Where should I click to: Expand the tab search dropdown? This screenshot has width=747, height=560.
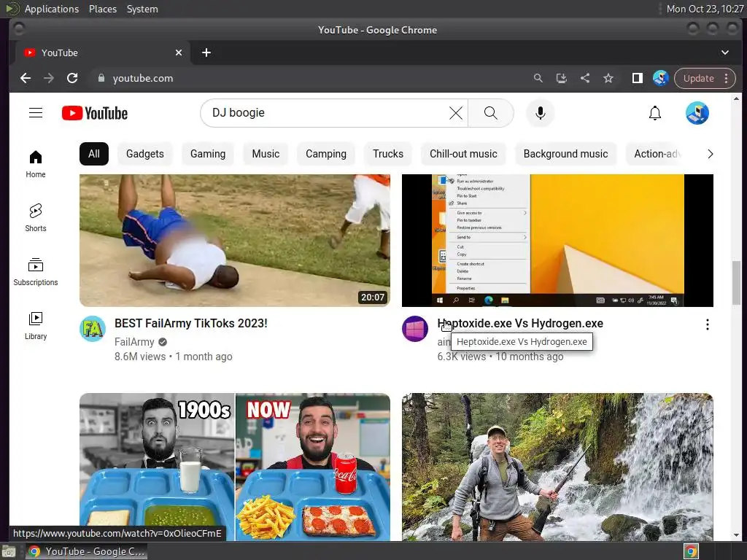click(724, 52)
